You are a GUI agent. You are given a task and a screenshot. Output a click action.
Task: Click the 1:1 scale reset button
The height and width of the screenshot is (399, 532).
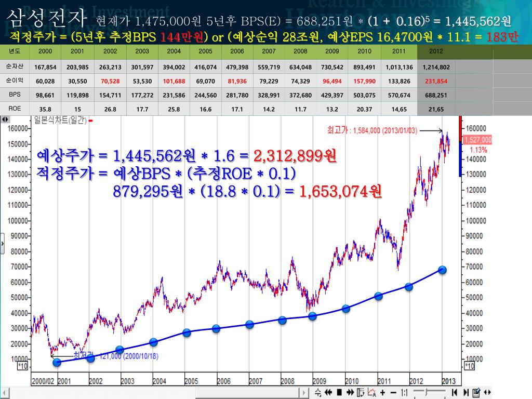[x=404, y=393]
